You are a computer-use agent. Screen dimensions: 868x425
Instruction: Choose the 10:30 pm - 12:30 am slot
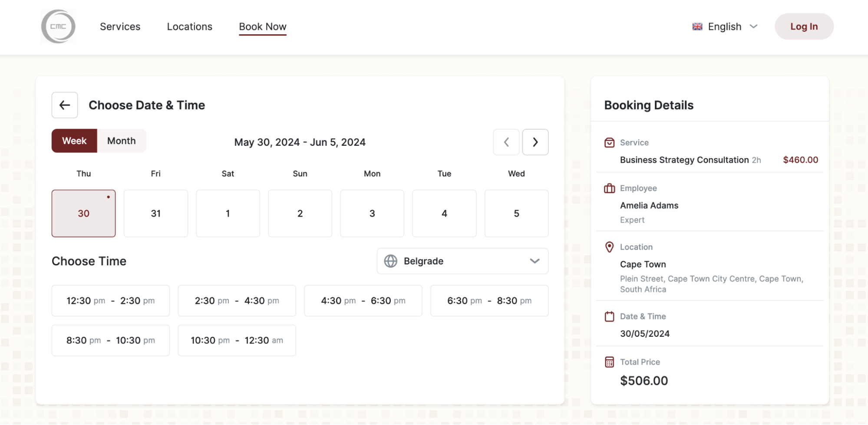pos(237,340)
